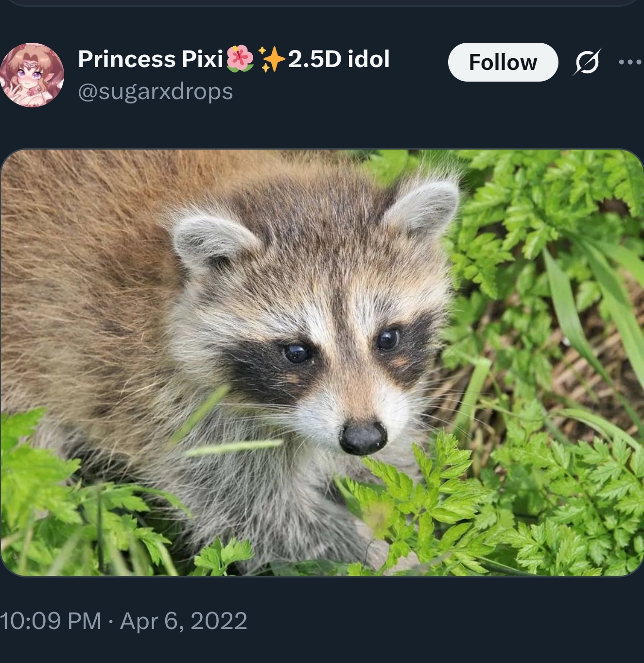The image size is (644, 663).
Task: Click the Princess Pixi display name
Action: (150, 59)
